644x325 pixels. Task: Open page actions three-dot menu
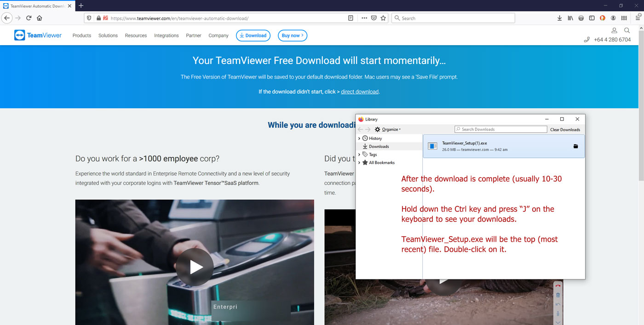[364, 18]
